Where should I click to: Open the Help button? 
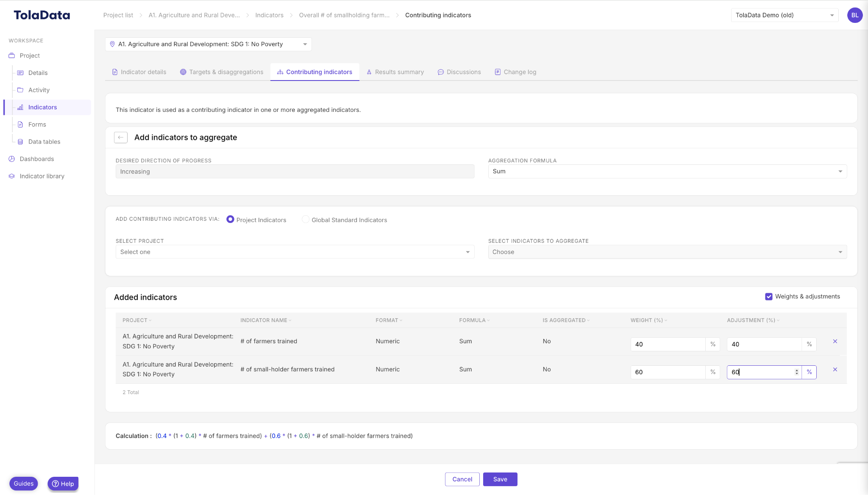pos(63,484)
